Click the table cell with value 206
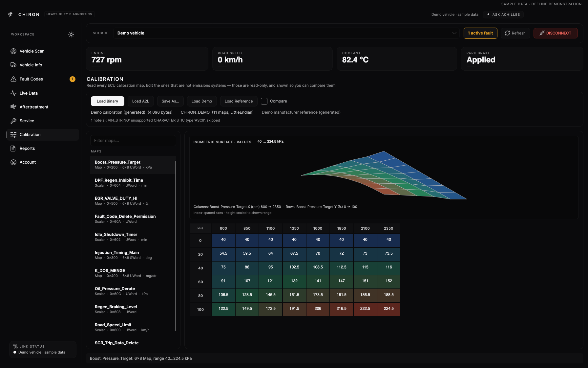The height and width of the screenshot is (368, 588). click(x=318, y=309)
